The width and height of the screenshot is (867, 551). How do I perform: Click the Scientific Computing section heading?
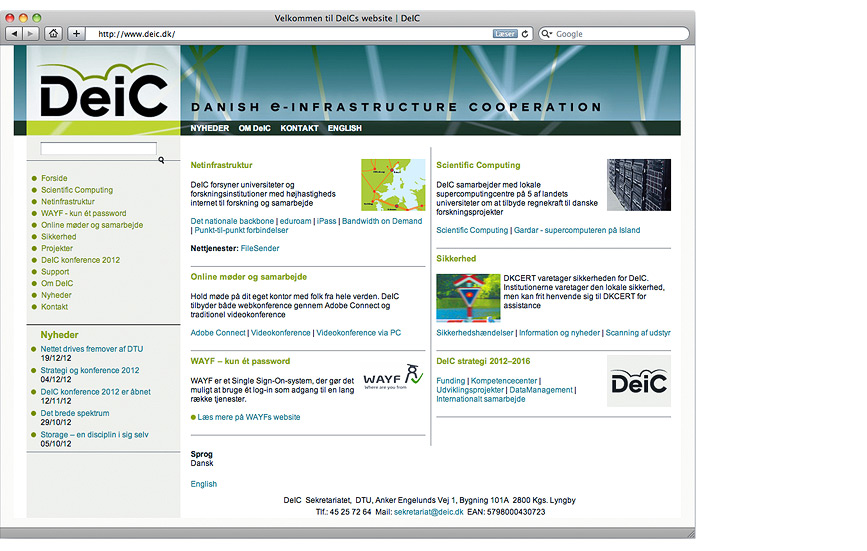(478, 165)
